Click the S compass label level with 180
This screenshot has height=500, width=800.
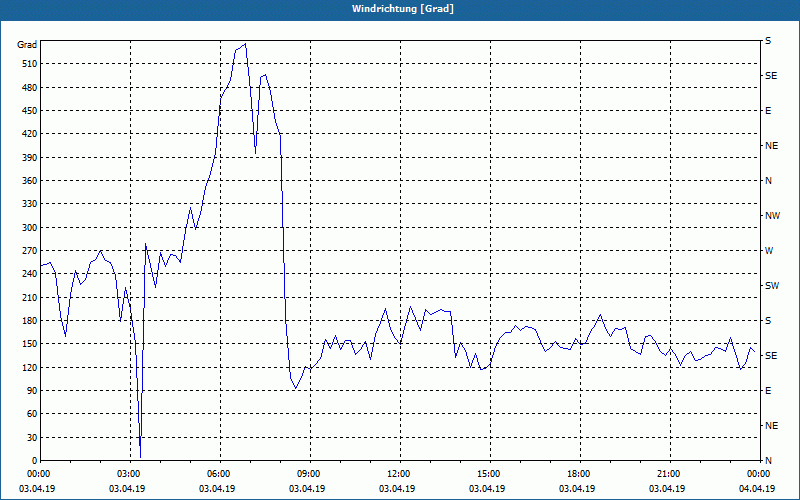(768, 321)
